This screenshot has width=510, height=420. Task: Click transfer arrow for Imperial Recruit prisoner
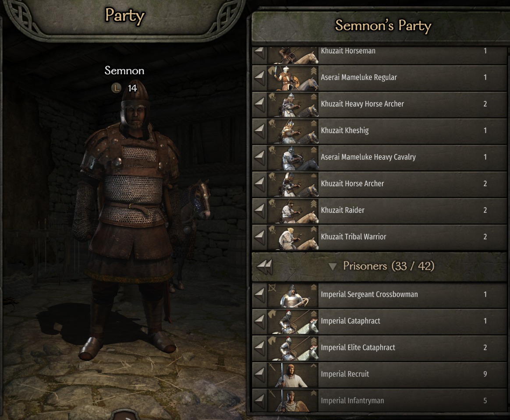coord(259,375)
